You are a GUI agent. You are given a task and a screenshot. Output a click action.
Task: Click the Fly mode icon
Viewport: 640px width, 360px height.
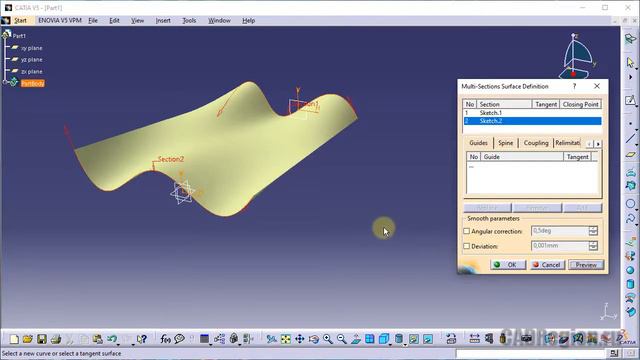(271, 339)
